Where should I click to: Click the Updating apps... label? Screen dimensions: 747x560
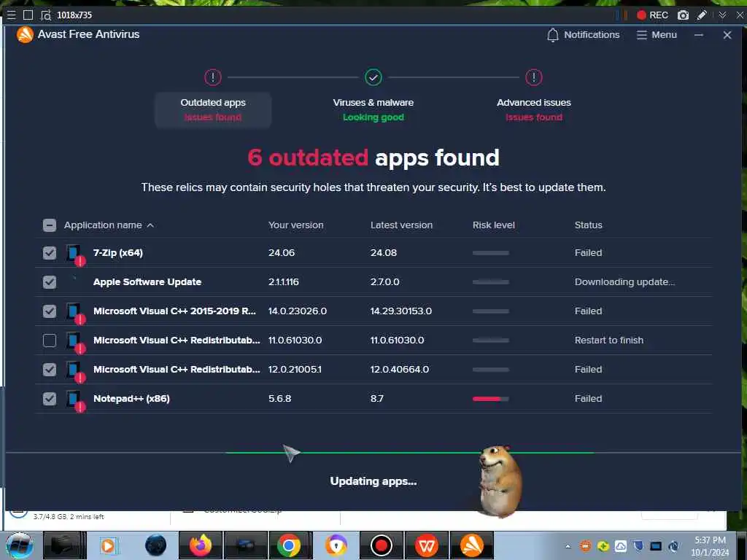point(373,481)
